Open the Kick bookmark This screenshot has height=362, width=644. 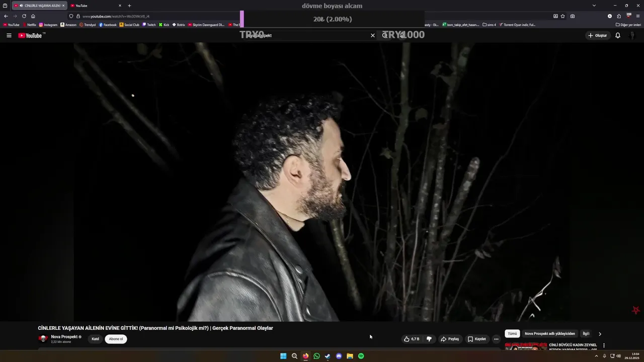[164, 25]
